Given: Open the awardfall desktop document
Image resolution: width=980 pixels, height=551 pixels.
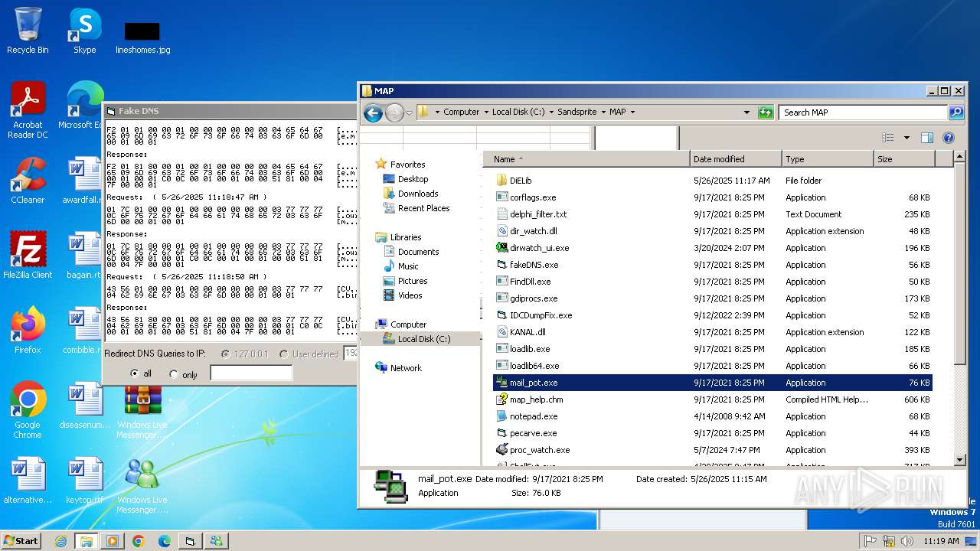Looking at the screenshot, I should [x=83, y=181].
